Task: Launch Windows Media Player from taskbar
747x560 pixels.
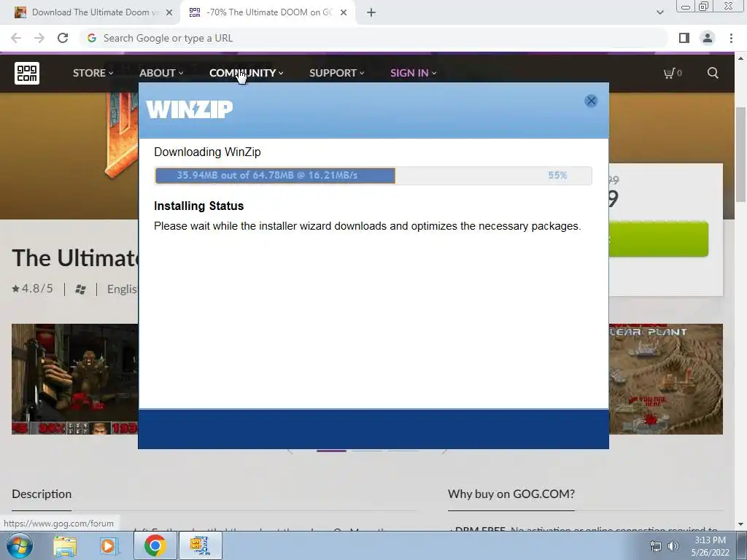Action: (108, 545)
